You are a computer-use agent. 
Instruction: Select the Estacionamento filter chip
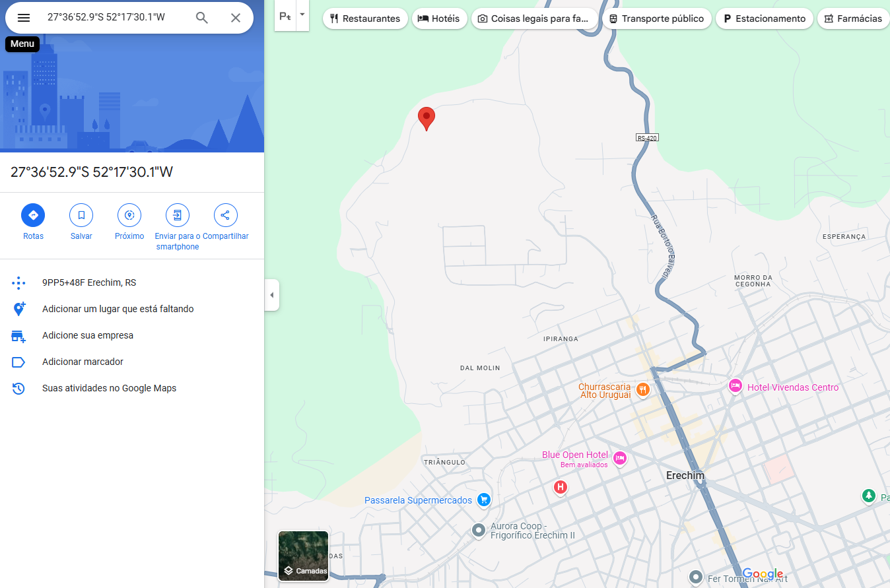pyautogui.click(x=765, y=18)
